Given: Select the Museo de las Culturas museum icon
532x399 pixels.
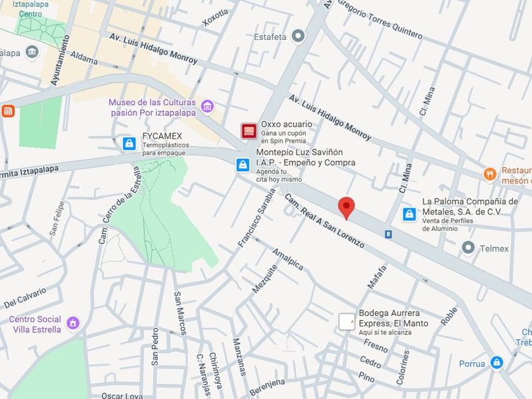Looking at the screenshot, I should pyautogui.click(x=207, y=106).
